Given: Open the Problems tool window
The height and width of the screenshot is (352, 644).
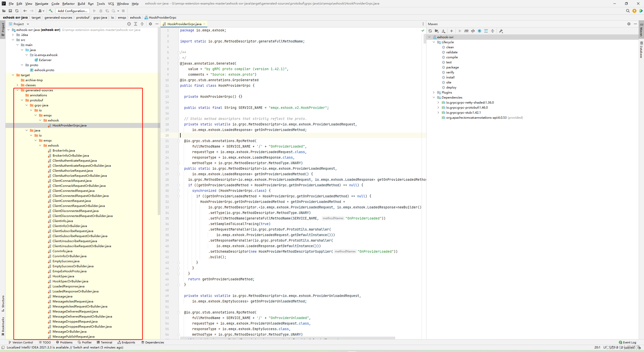Looking at the screenshot, I should 66,342.
